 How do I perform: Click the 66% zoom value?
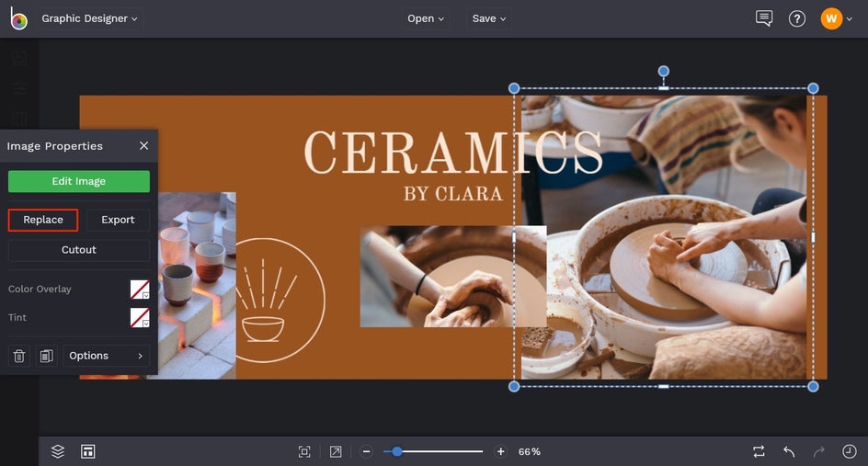(x=530, y=451)
